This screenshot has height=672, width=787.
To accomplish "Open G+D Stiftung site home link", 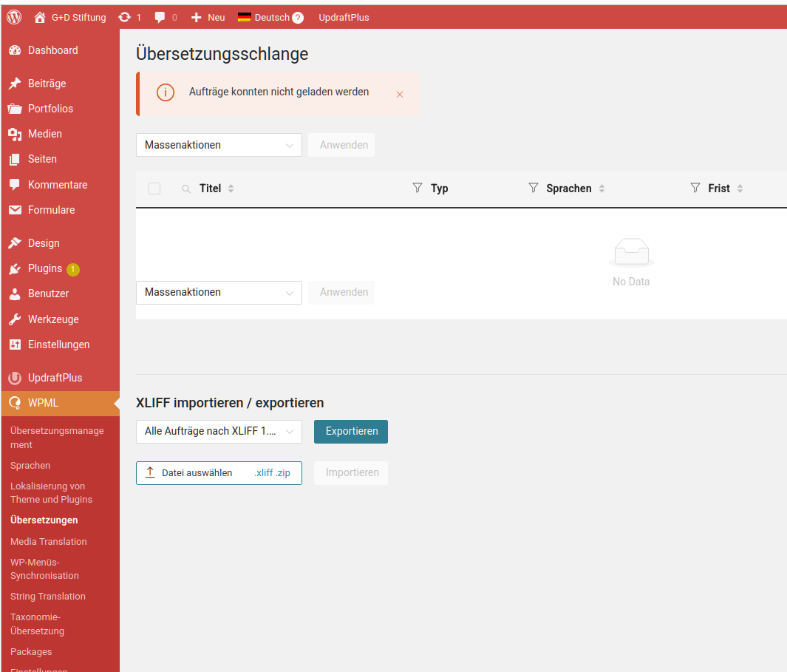I will pos(70,18).
